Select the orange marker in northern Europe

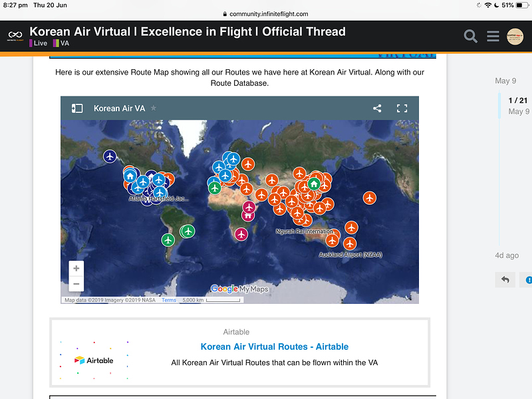click(248, 164)
